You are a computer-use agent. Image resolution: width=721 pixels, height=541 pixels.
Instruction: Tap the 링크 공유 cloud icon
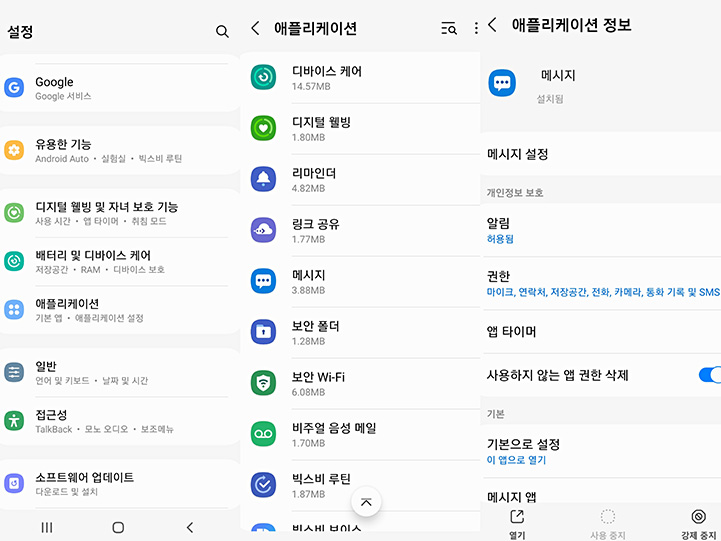click(263, 230)
